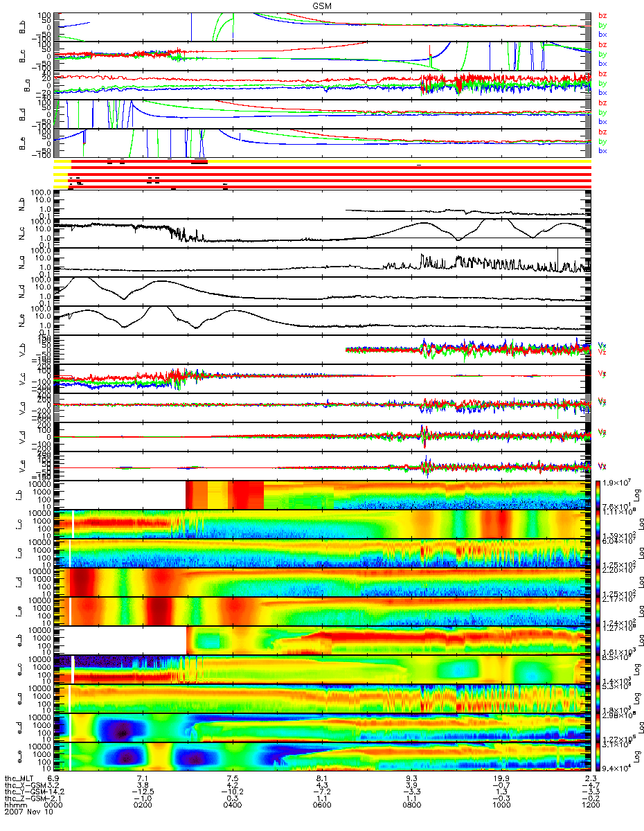Viewport: 644px width, 831px height.
Task: Click the i_d ion energy spectrogram
Action: (321, 582)
